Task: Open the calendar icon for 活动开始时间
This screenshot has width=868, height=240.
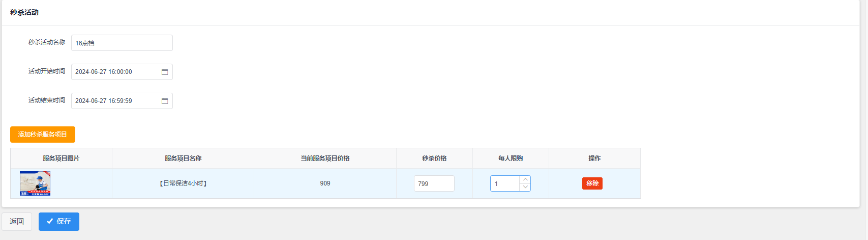Action: (x=165, y=72)
